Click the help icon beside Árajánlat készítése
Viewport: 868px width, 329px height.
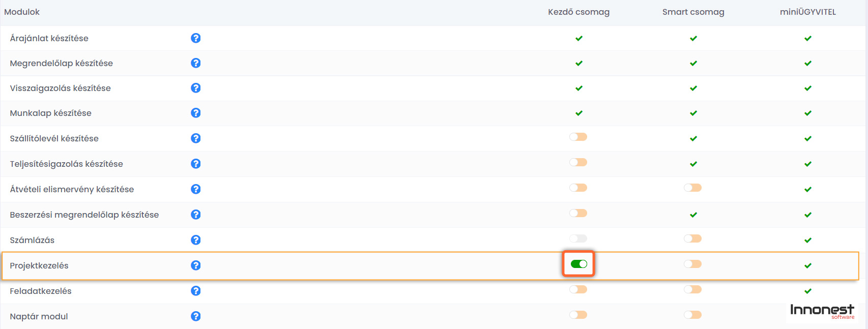(x=195, y=38)
